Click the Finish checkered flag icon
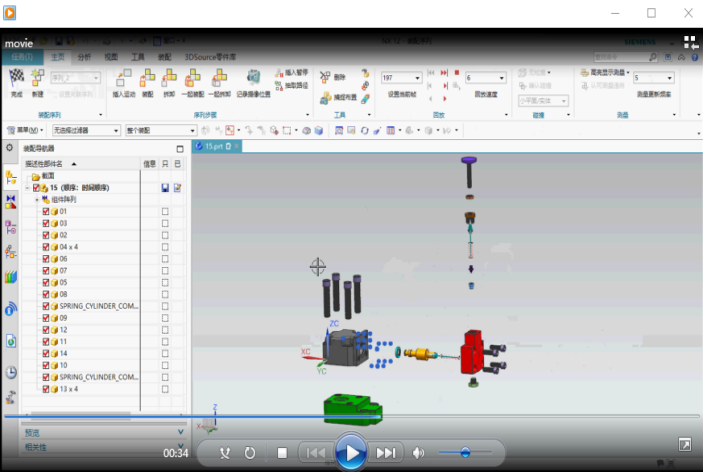Viewport: 704px width, 472px height. (17, 78)
